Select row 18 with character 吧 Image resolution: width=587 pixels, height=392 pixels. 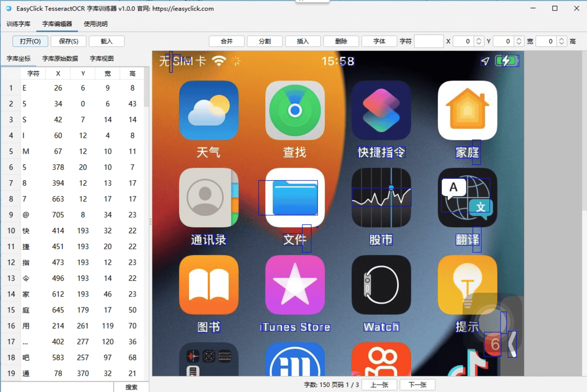coord(73,358)
